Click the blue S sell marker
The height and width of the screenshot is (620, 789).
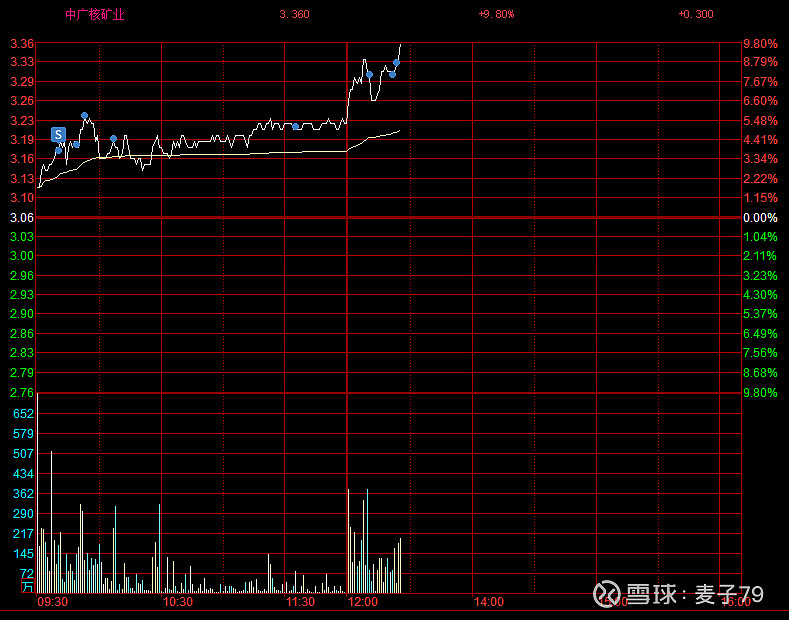pos(58,134)
